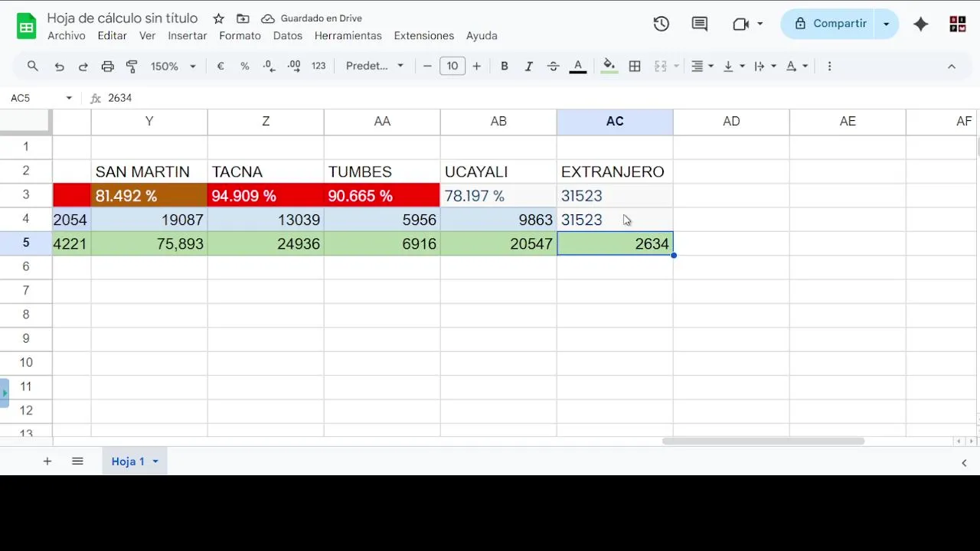Click the print icon

[108, 67]
